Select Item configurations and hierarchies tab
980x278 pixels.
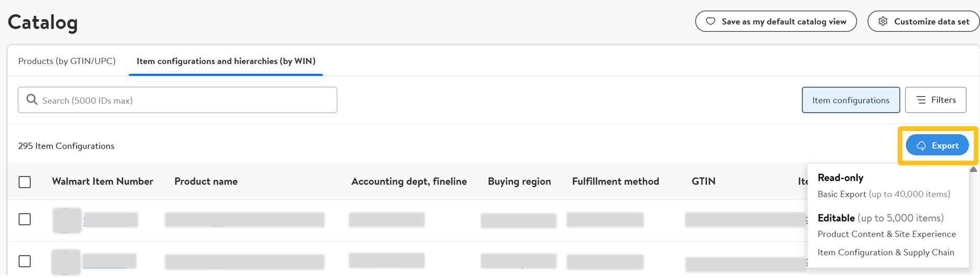pos(226,61)
